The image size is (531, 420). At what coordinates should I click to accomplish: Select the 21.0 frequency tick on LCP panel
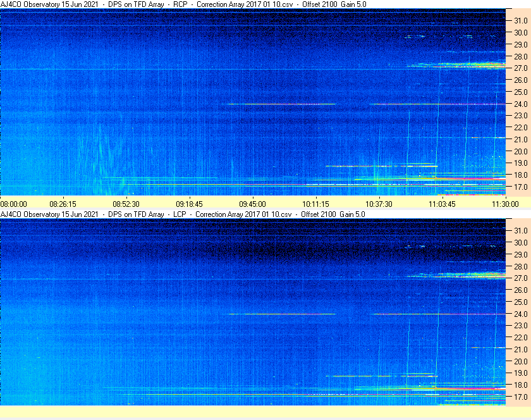pyautogui.click(x=520, y=349)
